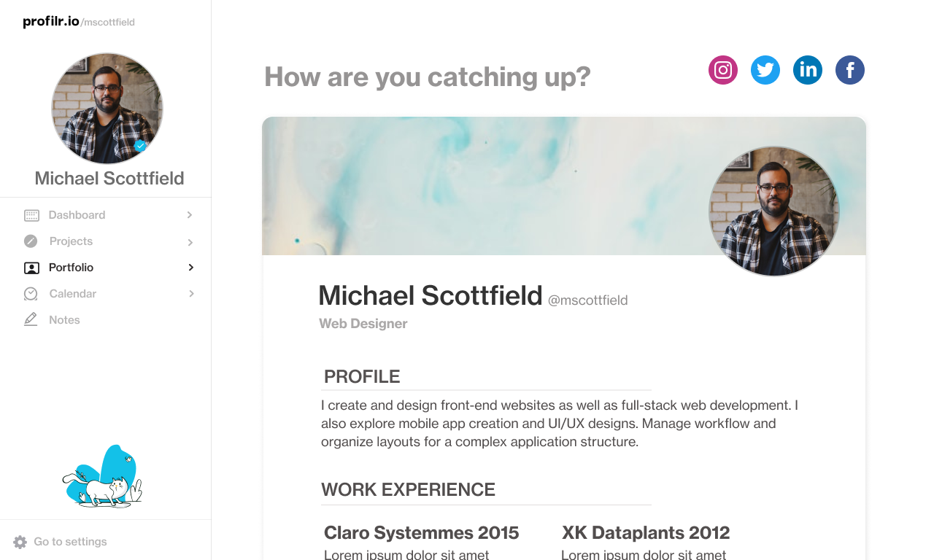Open the LinkedIn social icon
934x560 pixels.
pyautogui.click(x=808, y=70)
